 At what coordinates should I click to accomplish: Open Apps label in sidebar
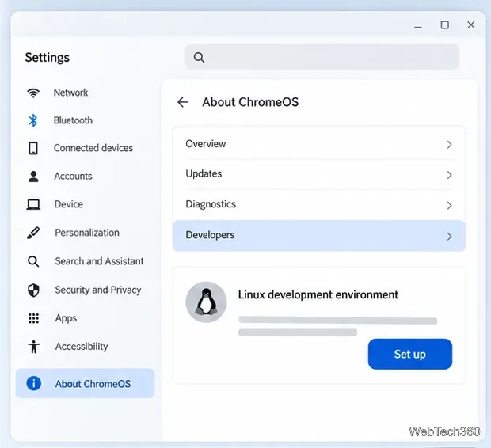pos(66,318)
